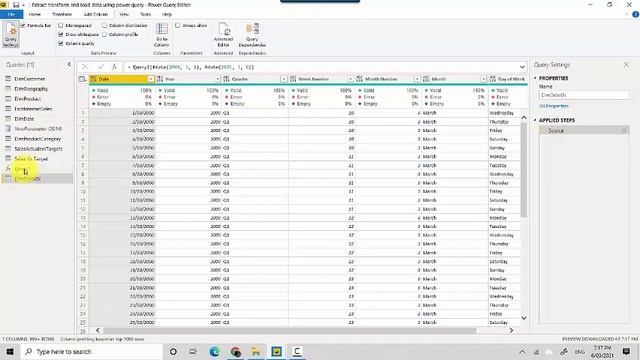Select the DimGeography query
This screenshot has height=360, width=640.
click(31, 89)
